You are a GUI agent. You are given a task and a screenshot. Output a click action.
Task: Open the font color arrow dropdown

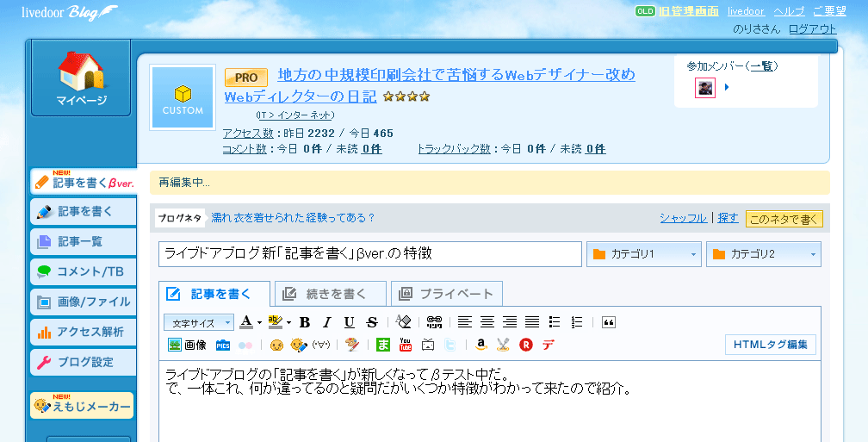point(259,322)
